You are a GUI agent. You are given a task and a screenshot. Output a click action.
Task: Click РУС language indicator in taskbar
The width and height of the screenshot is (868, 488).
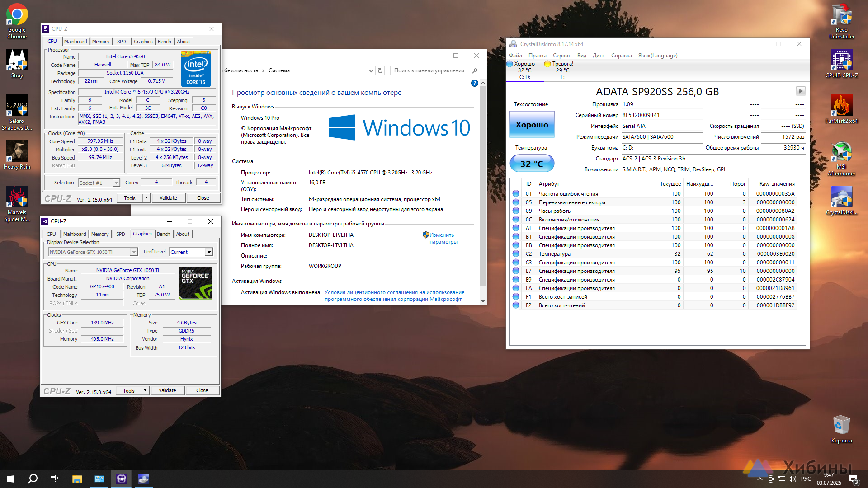click(806, 479)
